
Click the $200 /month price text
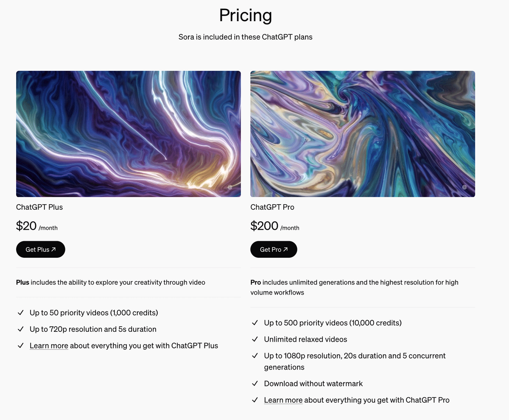click(x=275, y=226)
